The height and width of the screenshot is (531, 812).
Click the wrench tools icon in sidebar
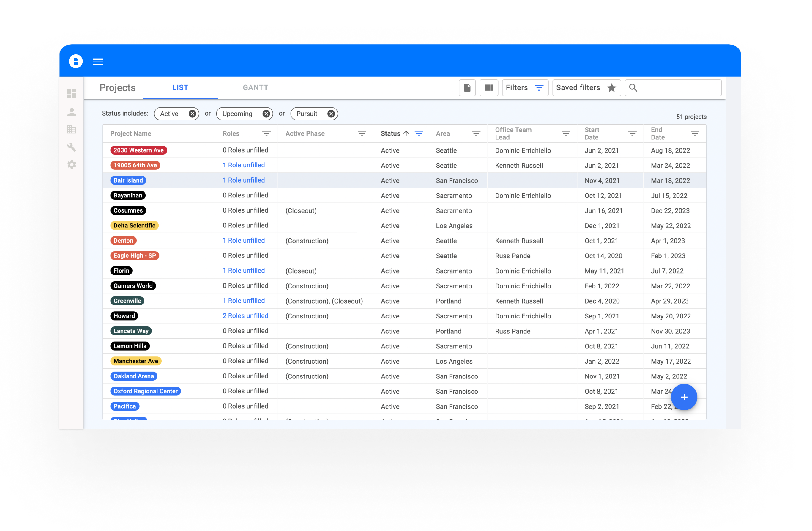(72, 147)
